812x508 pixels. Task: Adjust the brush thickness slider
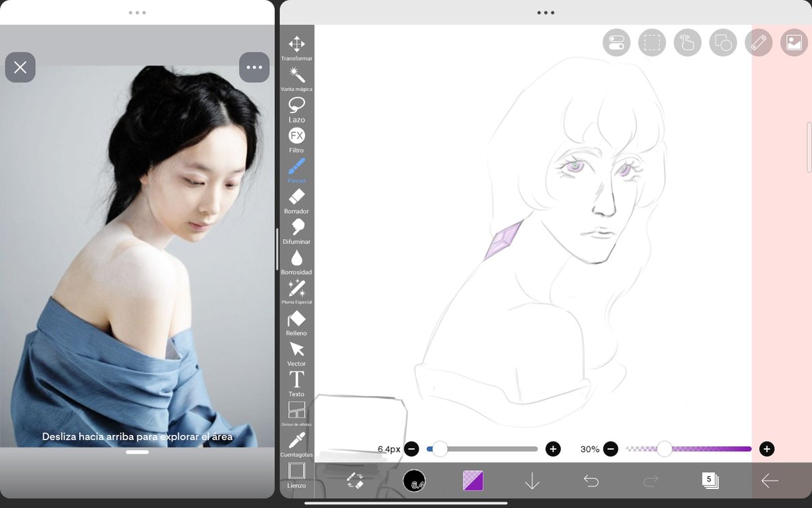[482, 449]
